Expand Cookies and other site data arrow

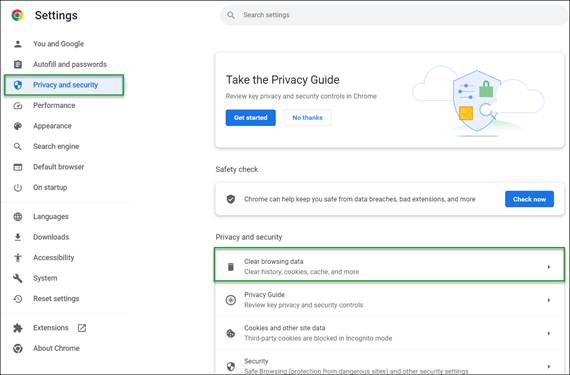tap(549, 333)
